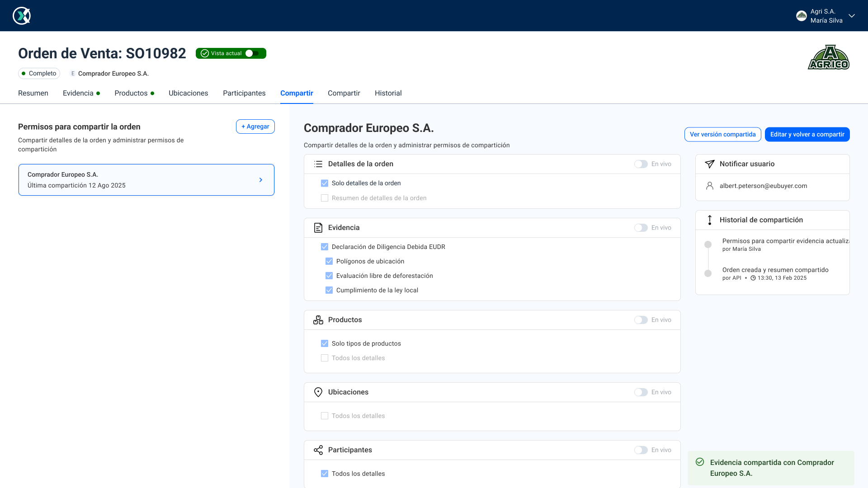Click the Comprador Europeo S.A. buyer tag
Viewport: 868px width, 488px height.
(x=109, y=73)
